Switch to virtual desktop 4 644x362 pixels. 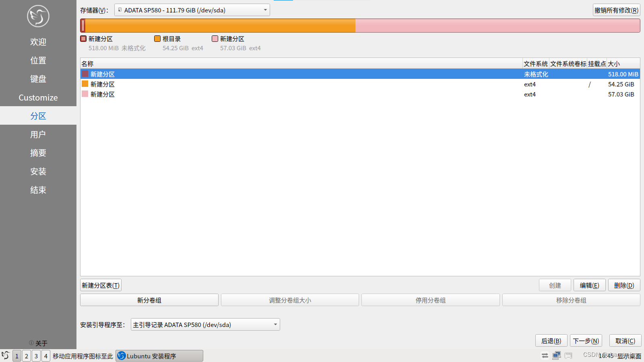click(x=46, y=356)
